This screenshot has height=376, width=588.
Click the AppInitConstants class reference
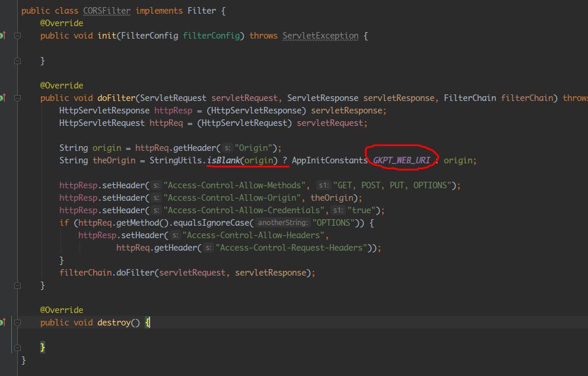[330, 160]
